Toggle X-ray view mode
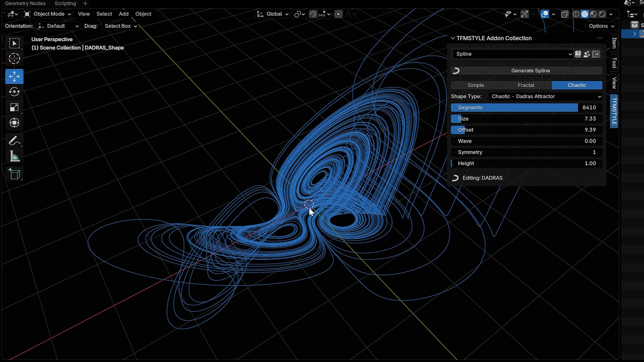The width and height of the screenshot is (644, 362). [565, 14]
